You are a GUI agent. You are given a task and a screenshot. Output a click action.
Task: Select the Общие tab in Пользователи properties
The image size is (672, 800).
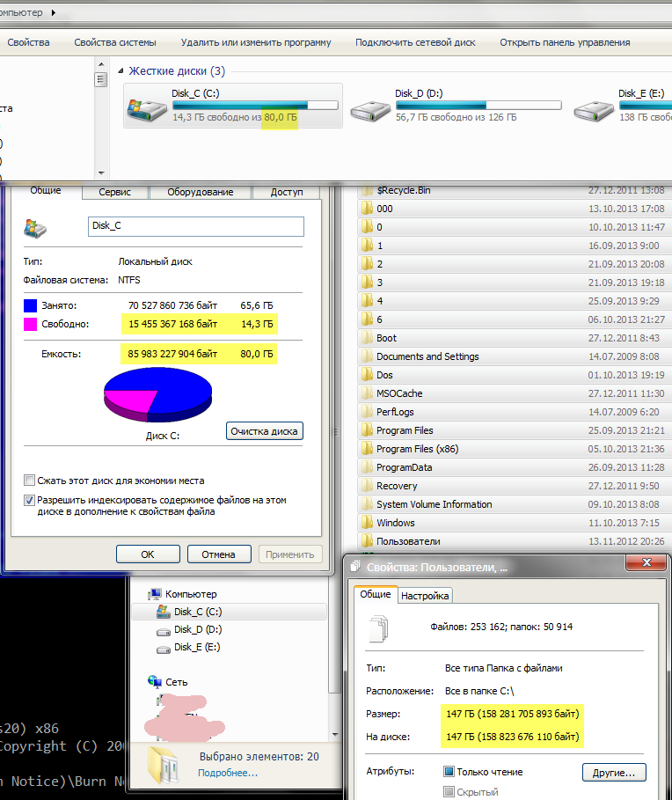point(376,594)
